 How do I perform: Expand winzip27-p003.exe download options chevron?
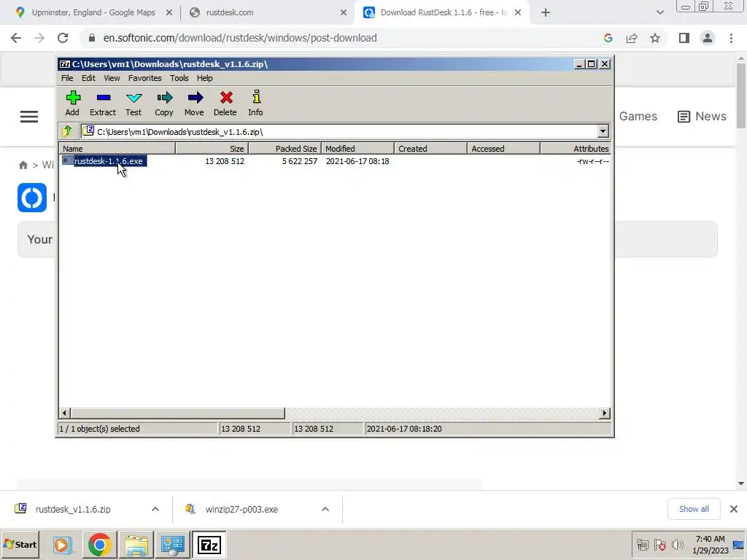click(x=325, y=509)
